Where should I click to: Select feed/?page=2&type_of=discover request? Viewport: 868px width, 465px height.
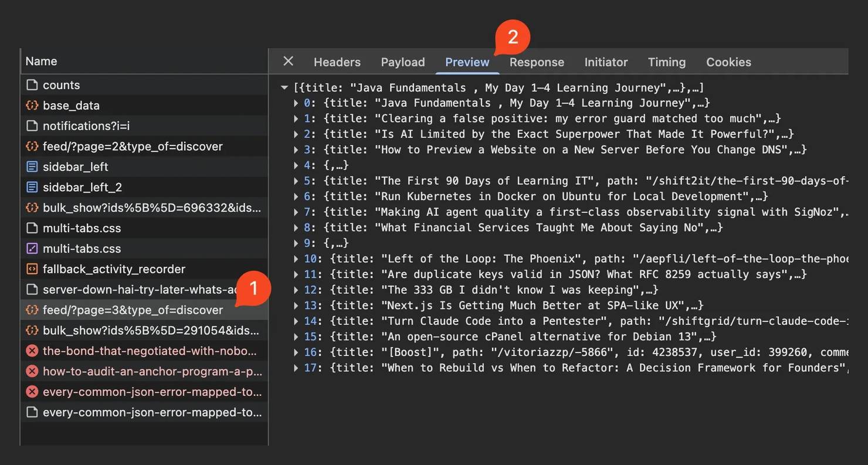coord(144,147)
